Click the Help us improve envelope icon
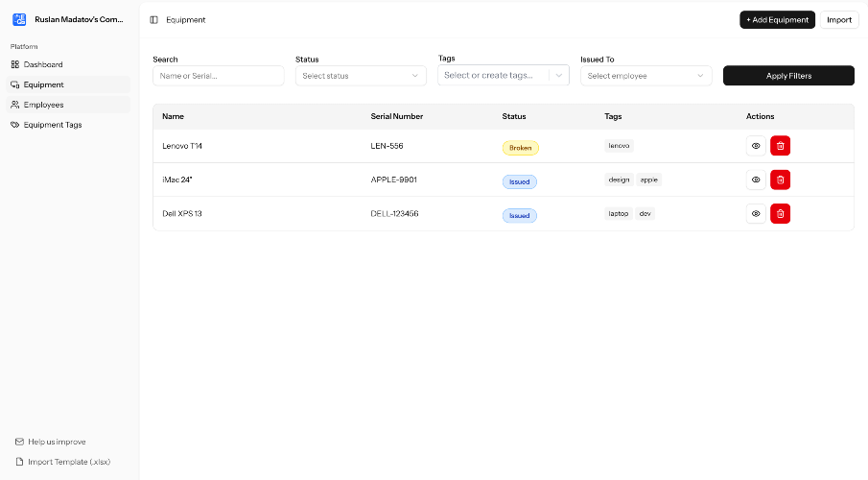This screenshot has height=480, width=868. click(19, 442)
